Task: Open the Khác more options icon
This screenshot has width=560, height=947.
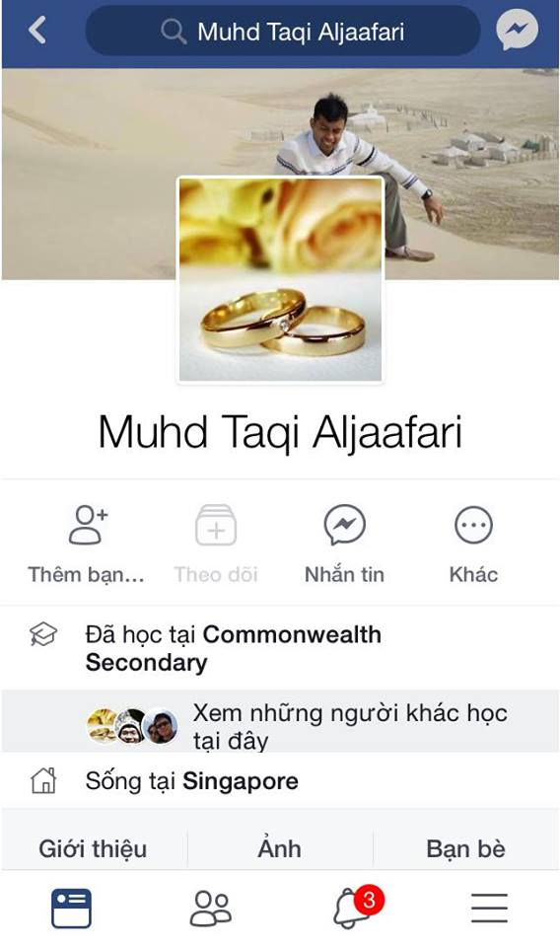Action: (x=473, y=525)
